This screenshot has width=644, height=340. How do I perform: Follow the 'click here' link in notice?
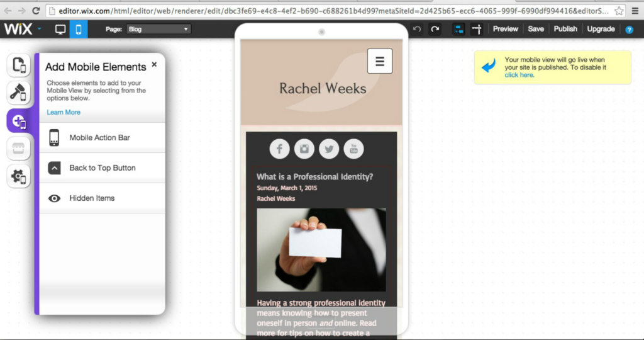tap(519, 75)
